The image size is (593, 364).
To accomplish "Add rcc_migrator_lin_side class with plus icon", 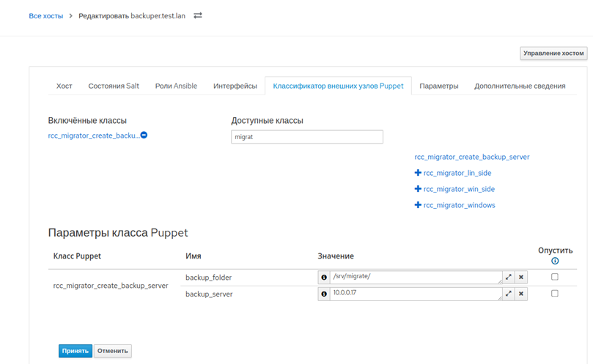I will [x=418, y=173].
